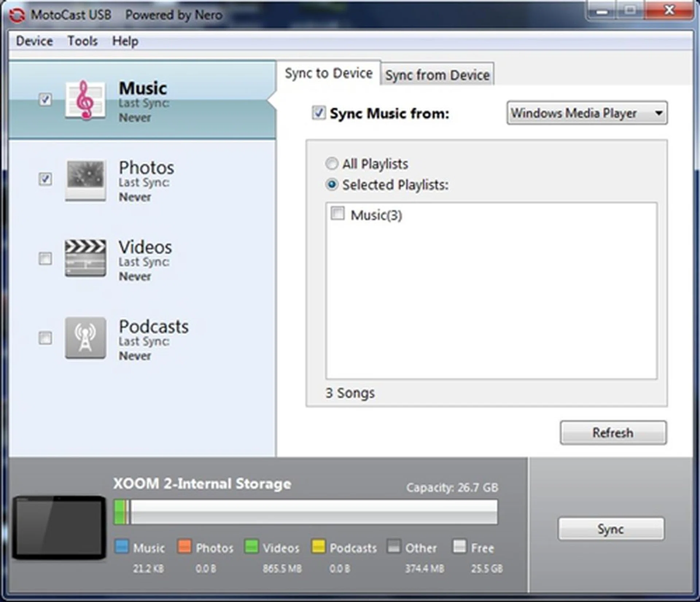The width and height of the screenshot is (700, 602).
Task: Click the orange Photos storage legend icon
Action: click(184, 547)
